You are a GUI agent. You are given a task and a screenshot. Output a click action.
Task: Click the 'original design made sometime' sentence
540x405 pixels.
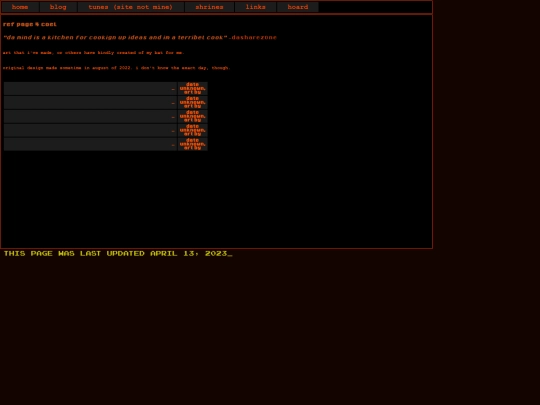coord(116,68)
